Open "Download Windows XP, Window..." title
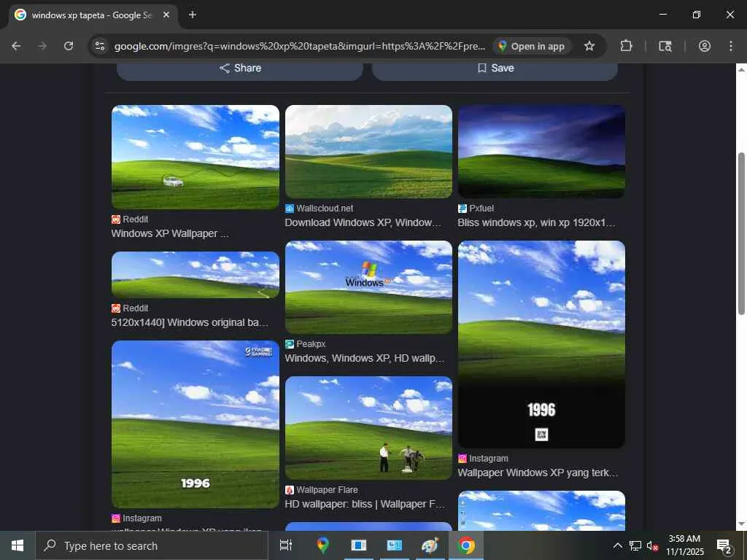 [x=363, y=222]
